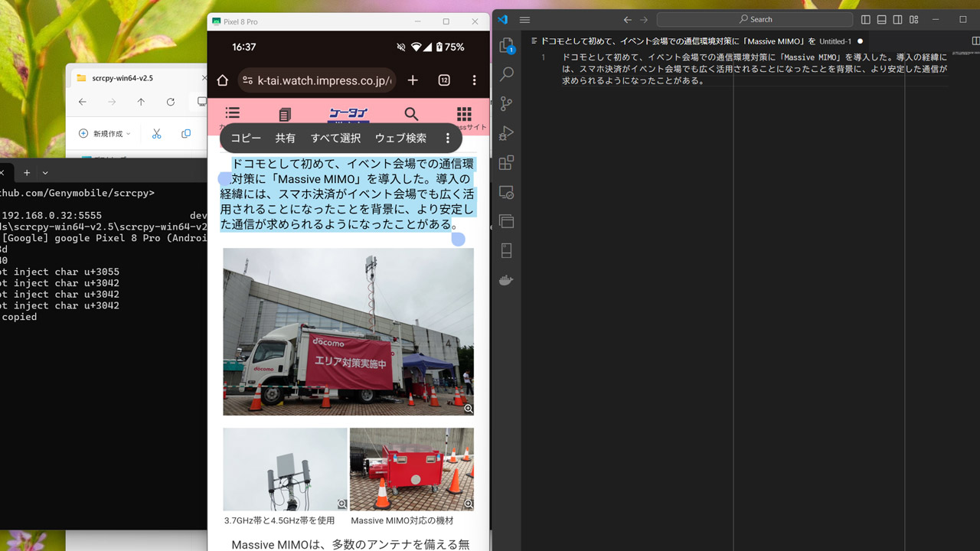Open the Search view in VS Code sidebar

pos(505,73)
